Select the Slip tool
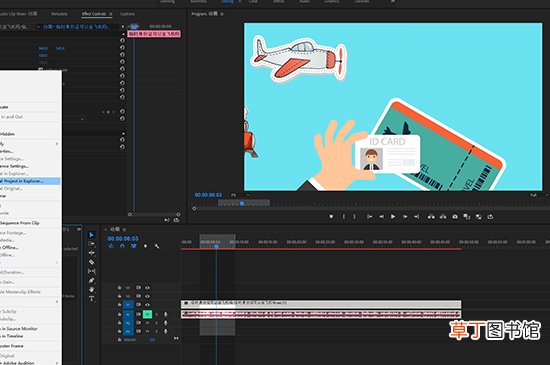 click(92, 271)
